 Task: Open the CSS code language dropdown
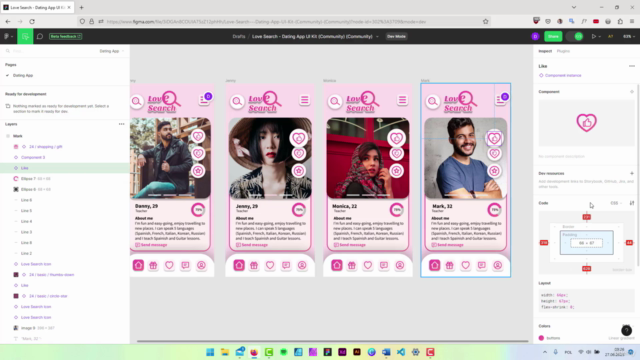click(616, 203)
